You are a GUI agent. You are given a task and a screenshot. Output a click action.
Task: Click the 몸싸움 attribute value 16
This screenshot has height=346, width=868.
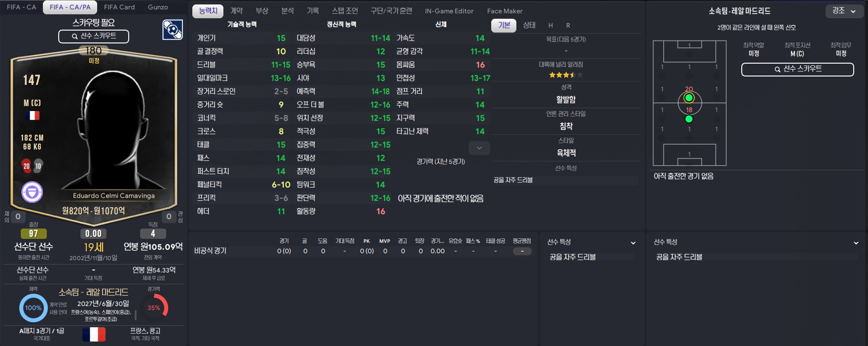tap(480, 65)
